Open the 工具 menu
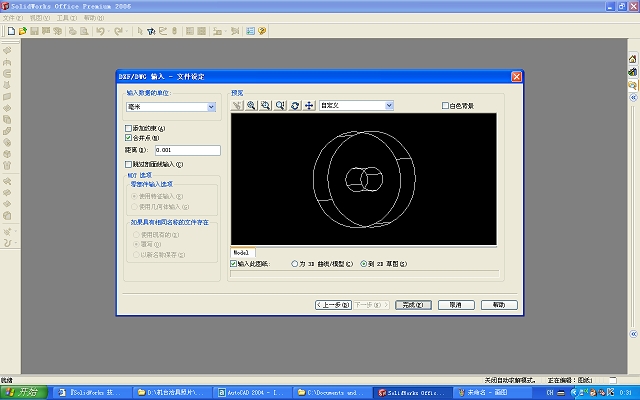The width and height of the screenshot is (640, 400). pos(67,18)
